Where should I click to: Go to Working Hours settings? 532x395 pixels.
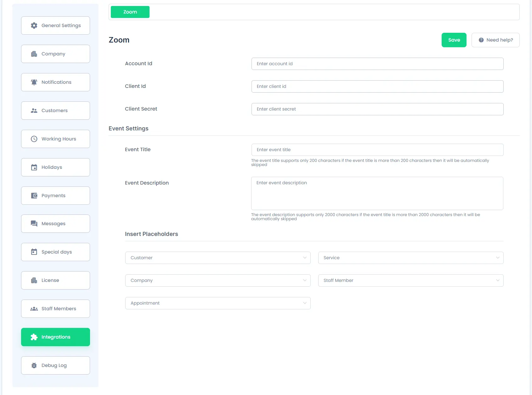[55, 139]
